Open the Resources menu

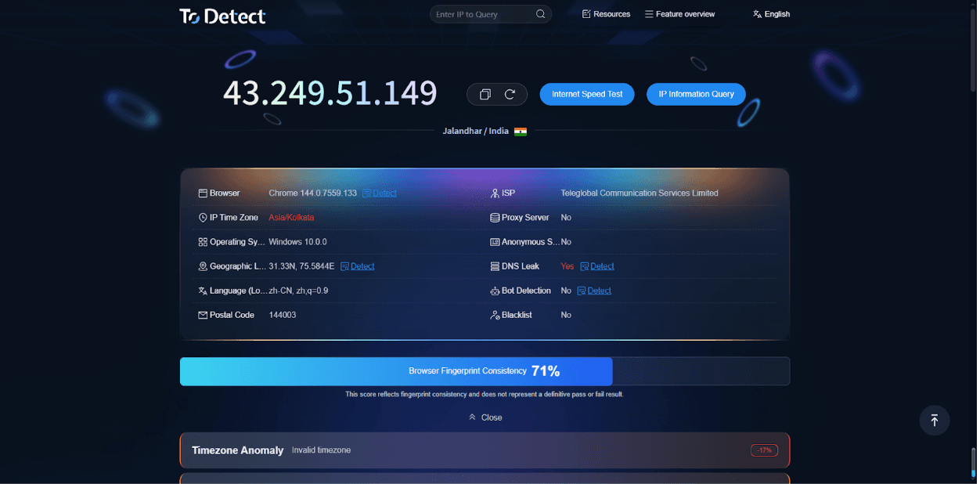pyautogui.click(x=606, y=14)
